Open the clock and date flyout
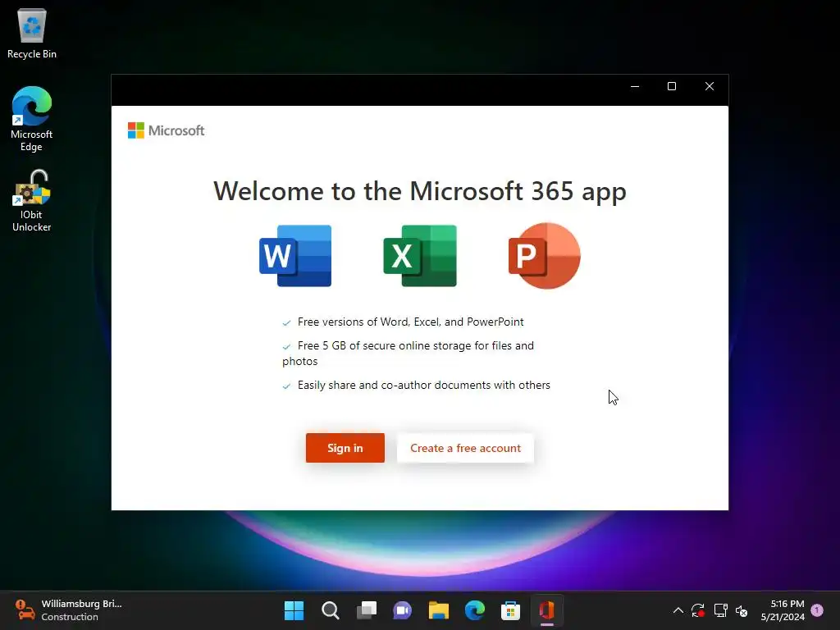This screenshot has width=840, height=630. coord(783,610)
